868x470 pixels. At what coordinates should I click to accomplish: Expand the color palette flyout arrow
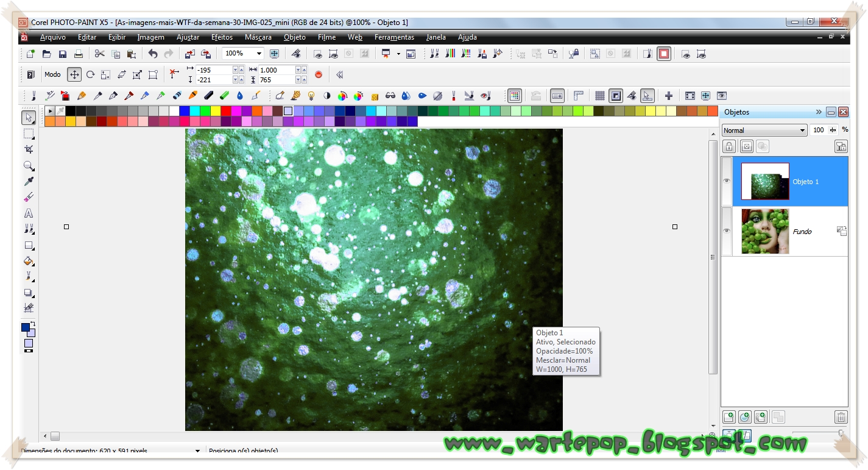coord(50,111)
